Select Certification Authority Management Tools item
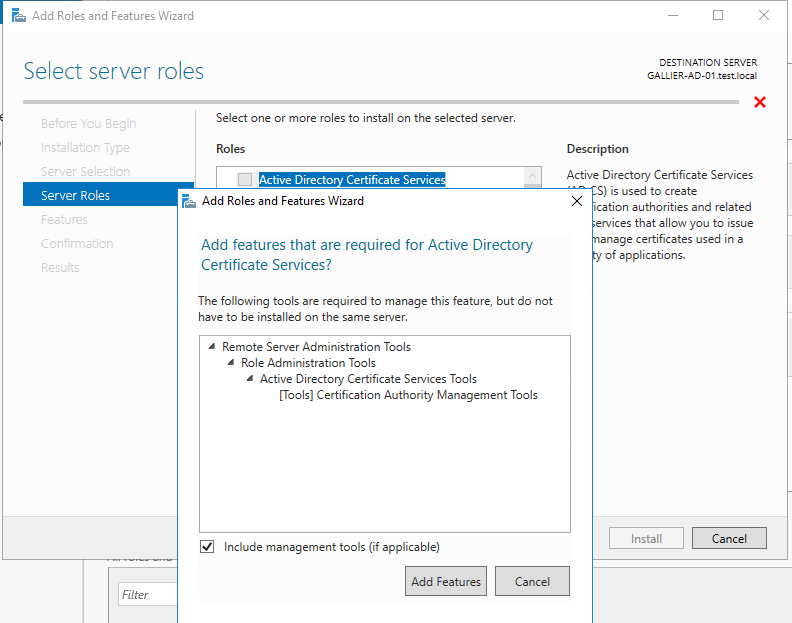Viewport: 792px width, 623px height. pos(408,395)
